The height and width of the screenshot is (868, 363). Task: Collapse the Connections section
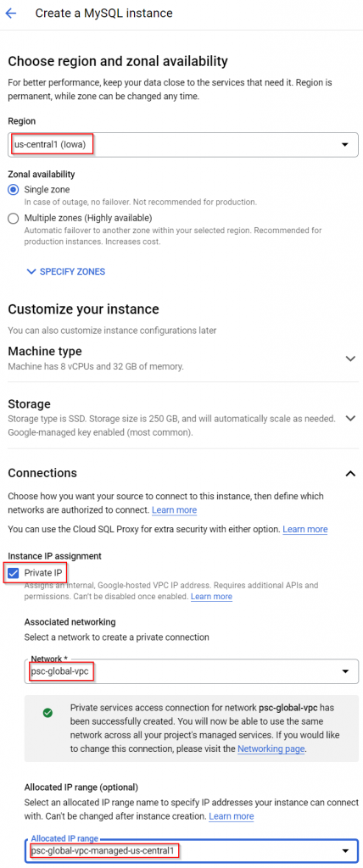(349, 473)
